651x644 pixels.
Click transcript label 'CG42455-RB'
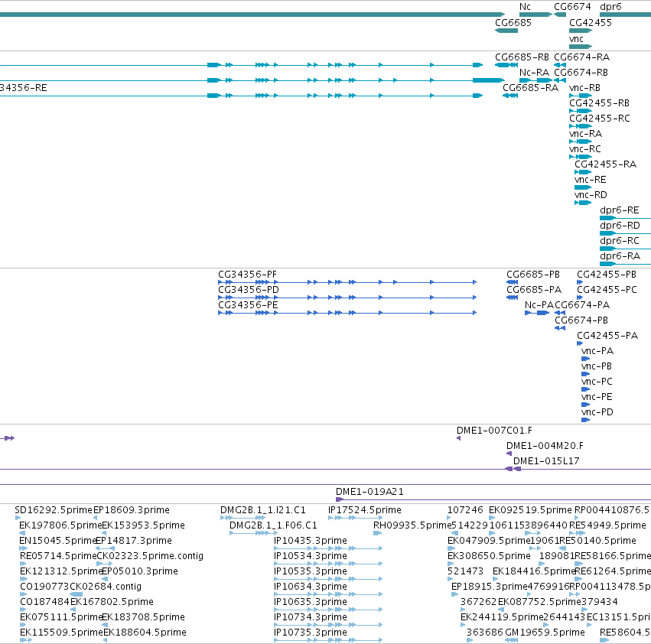coord(599,103)
